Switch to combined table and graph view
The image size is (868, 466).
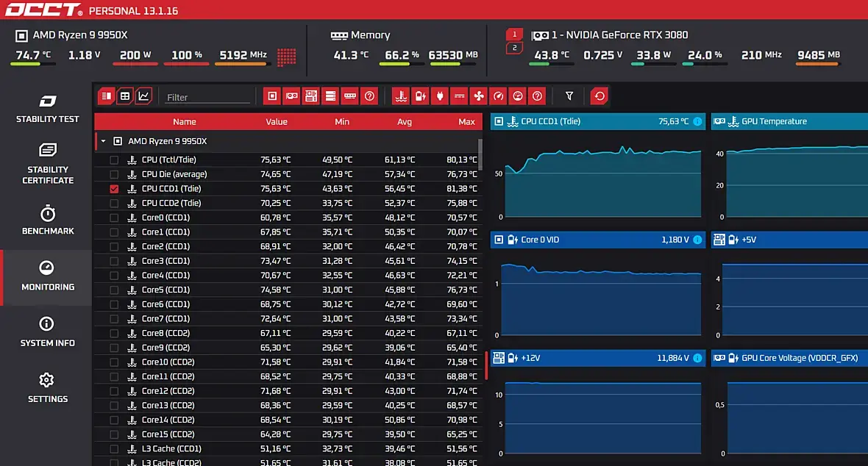[x=106, y=96]
